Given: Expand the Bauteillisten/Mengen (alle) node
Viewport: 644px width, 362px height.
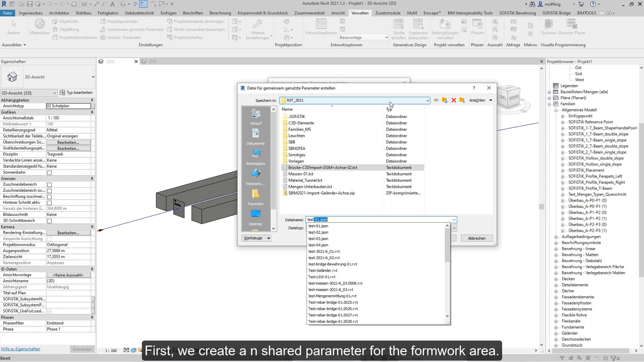Looking at the screenshot, I should [x=549, y=92].
